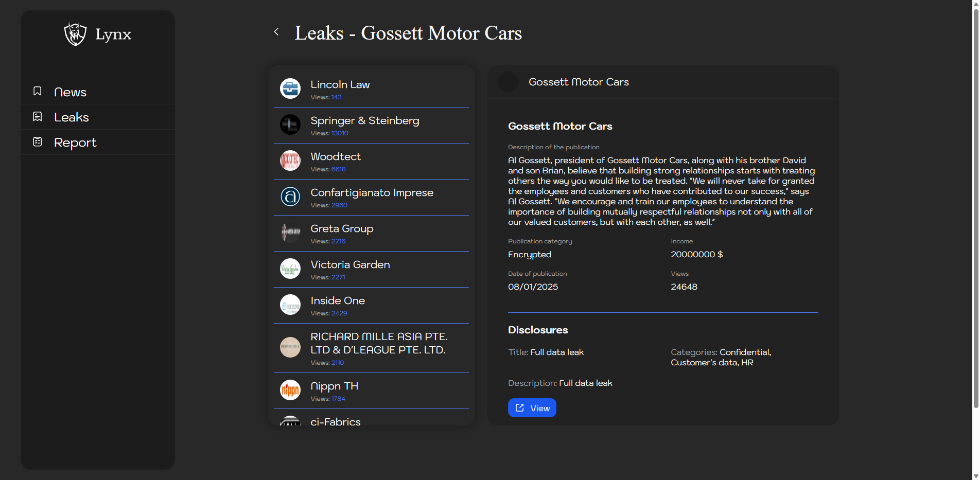
Task: Click the Confartigianato Imprese logo icon
Action: (x=290, y=197)
